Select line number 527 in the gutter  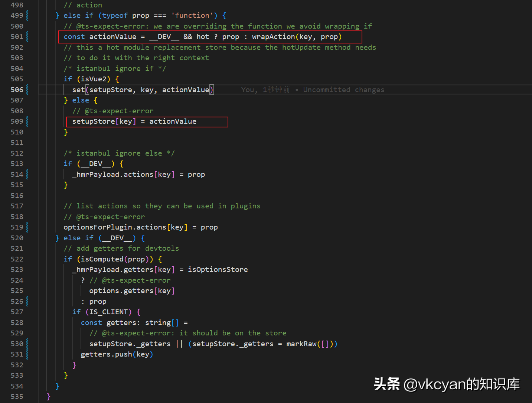click(17, 312)
